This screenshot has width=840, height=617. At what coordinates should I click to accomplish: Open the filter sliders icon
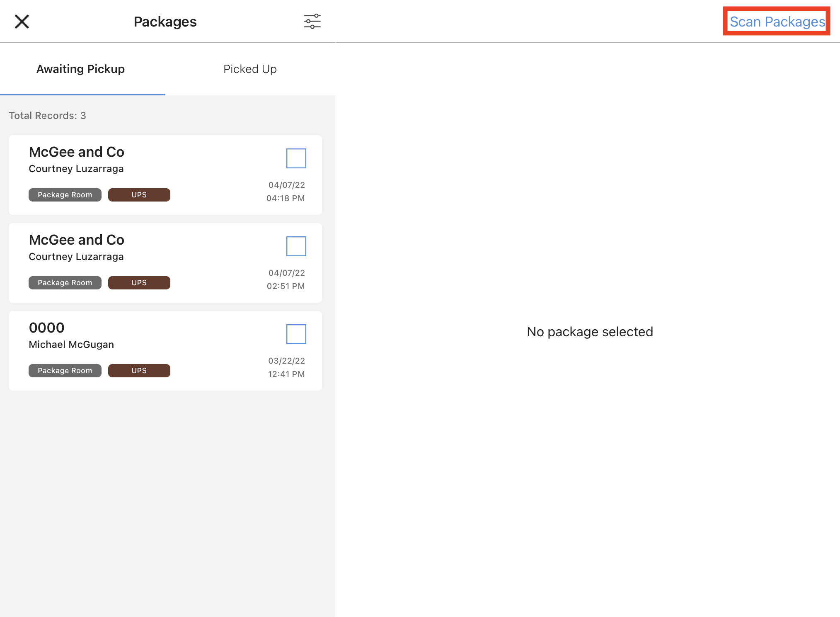(x=312, y=22)
